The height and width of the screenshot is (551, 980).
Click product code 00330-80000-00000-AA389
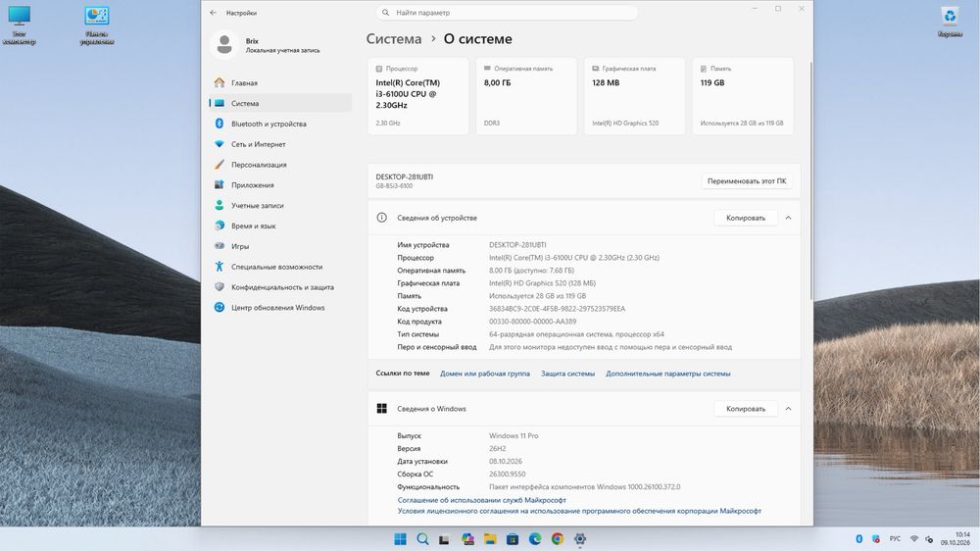tap(532, 322)
